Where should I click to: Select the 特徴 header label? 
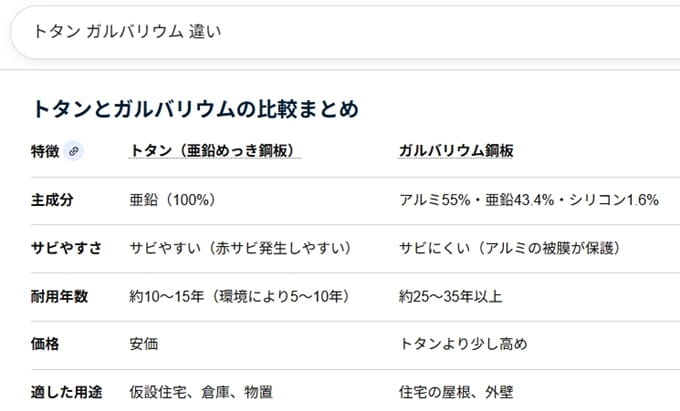point(45,151)
